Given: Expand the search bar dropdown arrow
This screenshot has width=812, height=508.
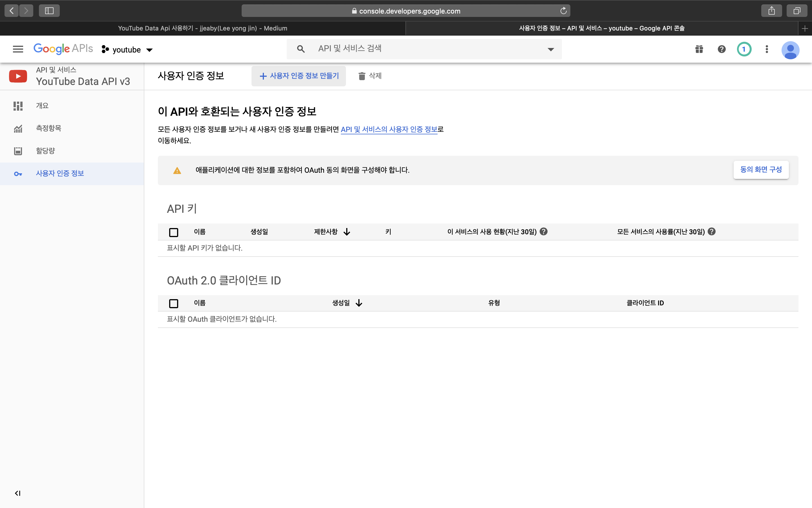Looking at the screenshot, I should point(551,49).
